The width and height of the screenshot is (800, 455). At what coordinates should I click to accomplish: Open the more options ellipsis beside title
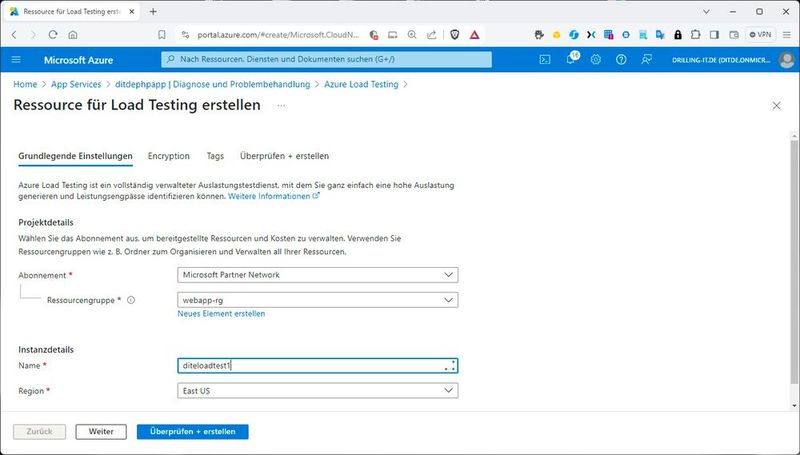(x=281, y=106)
